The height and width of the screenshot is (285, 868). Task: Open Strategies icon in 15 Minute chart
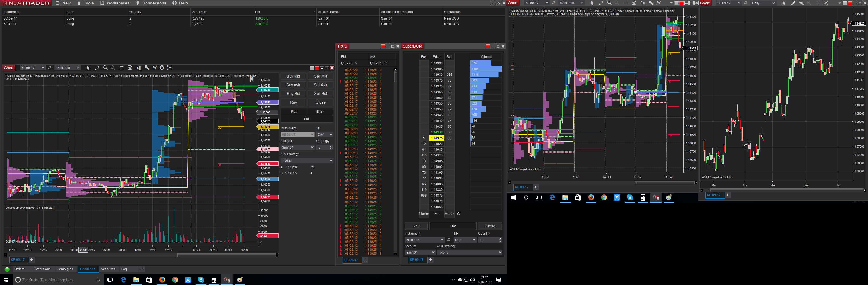[162, 68]
